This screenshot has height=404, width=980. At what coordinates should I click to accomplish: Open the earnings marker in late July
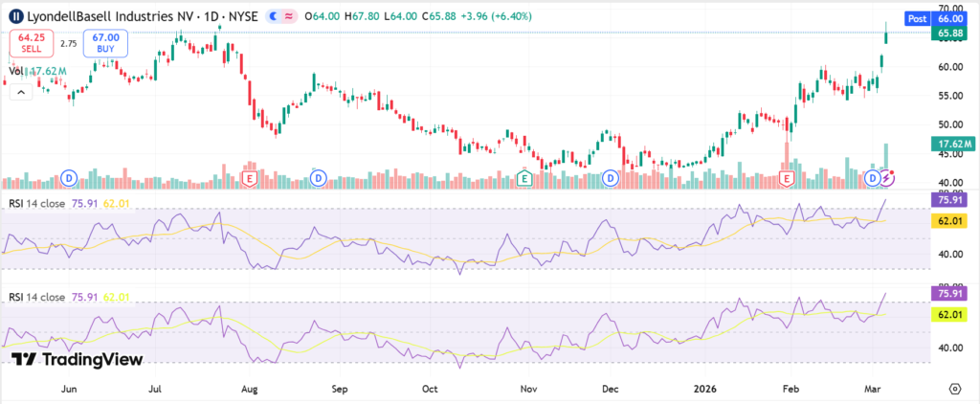click(250, 178)
